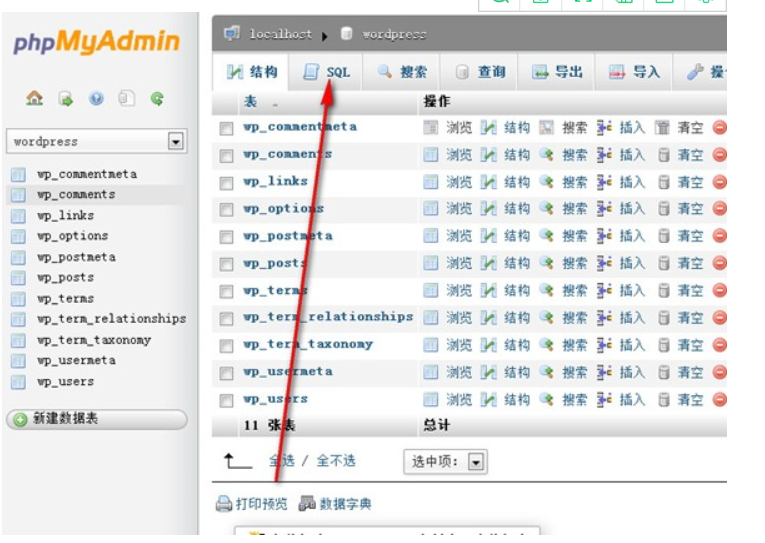Click empty trash icon for wp_posts row
Image resolution: width=765 pixels, height=543 pixels.
[x=663, y=263]
